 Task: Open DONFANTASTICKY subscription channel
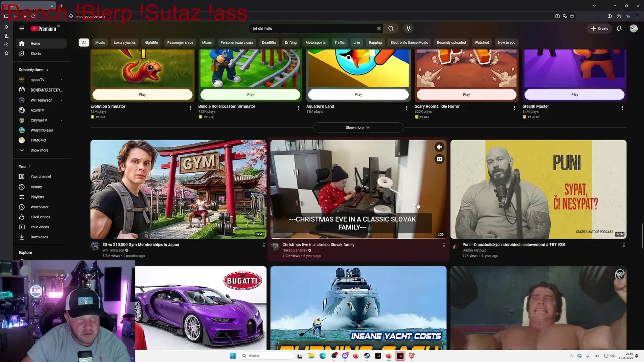[40, 90]
